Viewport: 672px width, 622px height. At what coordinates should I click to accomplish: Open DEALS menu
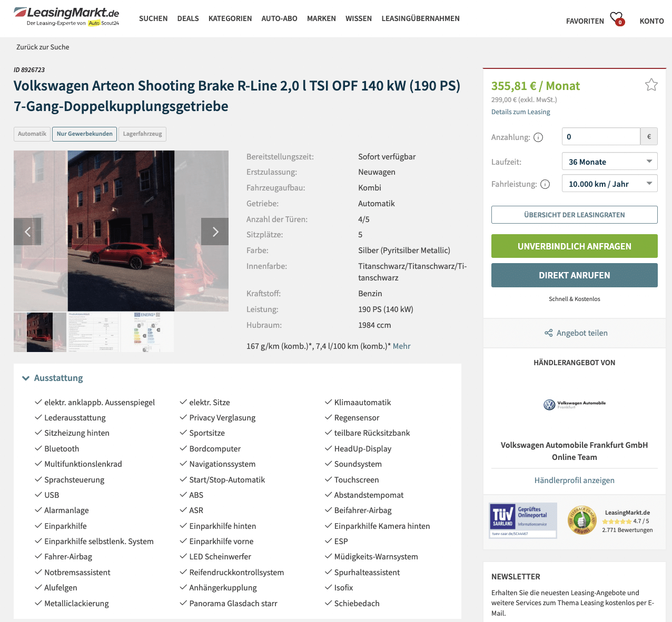188,18
